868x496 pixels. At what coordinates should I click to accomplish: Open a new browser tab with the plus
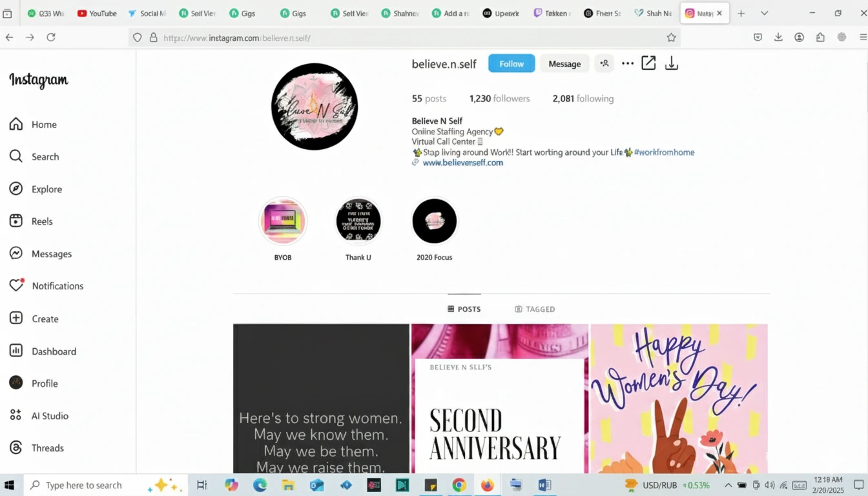741,13
